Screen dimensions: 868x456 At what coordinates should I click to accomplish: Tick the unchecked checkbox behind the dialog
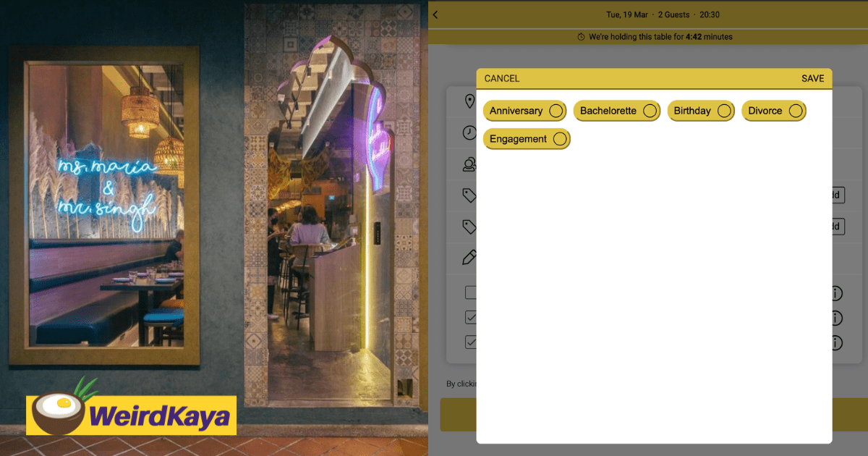tap(471, 293)
